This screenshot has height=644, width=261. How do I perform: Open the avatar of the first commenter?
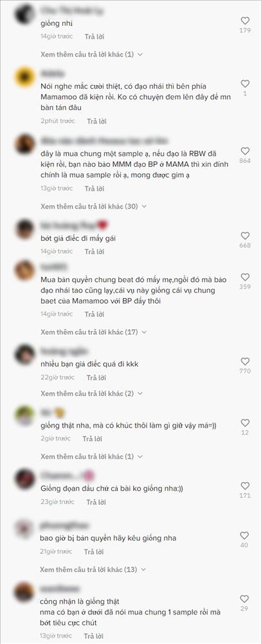pos(24,14)
